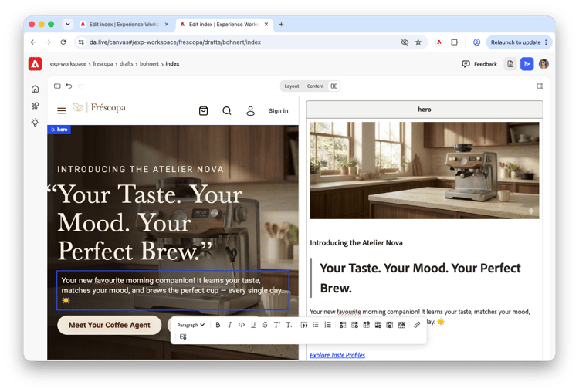Navigate to bohnert breadcrumb
Image resolution: width=579 pixels, height=392 pixels.
click(149, 64)
